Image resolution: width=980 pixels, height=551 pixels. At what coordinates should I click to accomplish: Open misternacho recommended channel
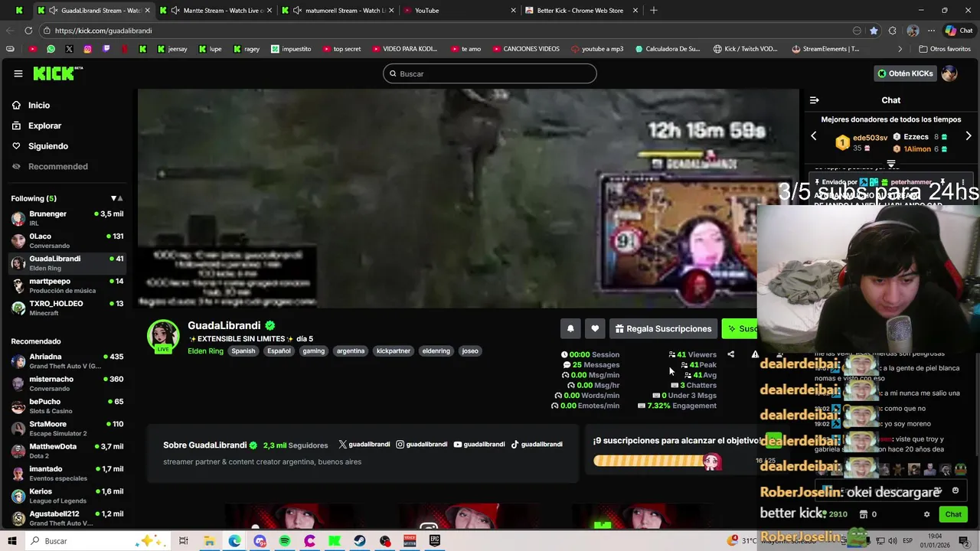pos(67,383)
